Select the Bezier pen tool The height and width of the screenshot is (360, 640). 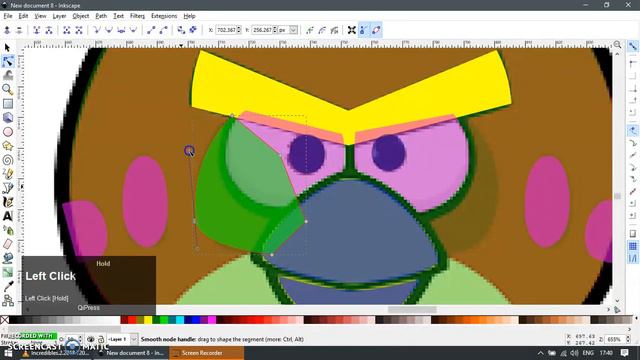[x=7, y=188]
